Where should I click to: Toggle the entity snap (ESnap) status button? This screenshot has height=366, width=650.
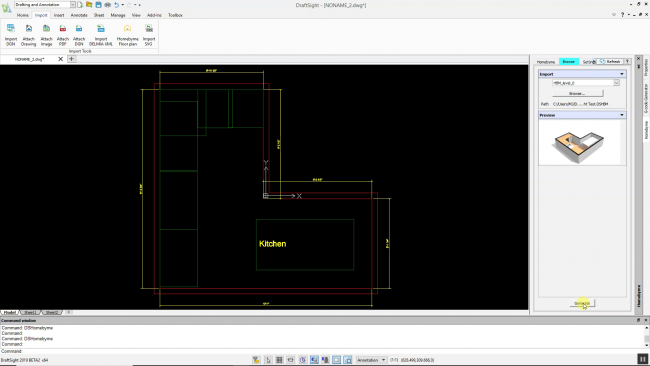point(314,360)
